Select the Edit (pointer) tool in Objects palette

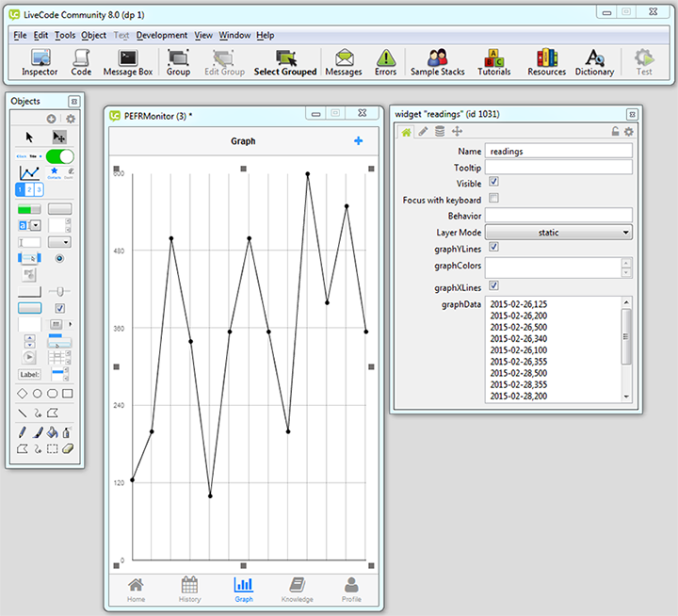[x=59, y=138]
